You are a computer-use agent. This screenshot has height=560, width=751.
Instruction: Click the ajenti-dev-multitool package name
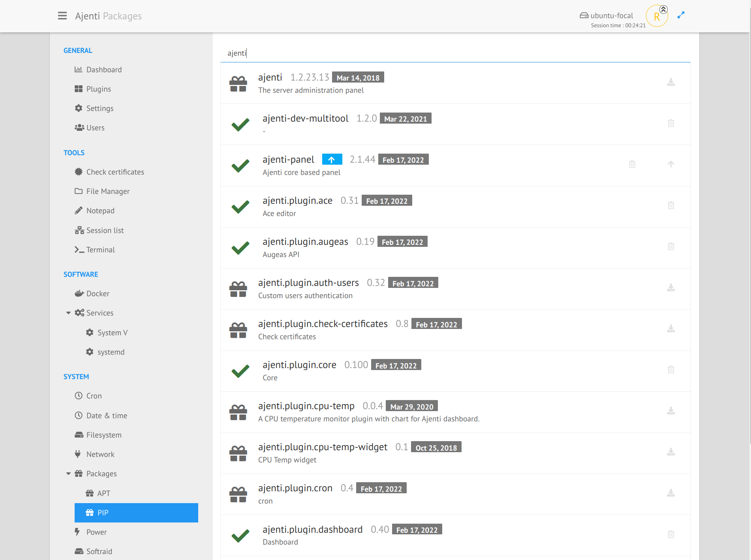[x=305, y=118]
